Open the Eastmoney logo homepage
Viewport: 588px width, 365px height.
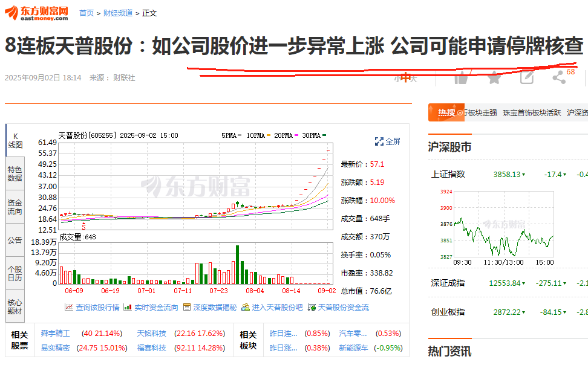point(36,13)
